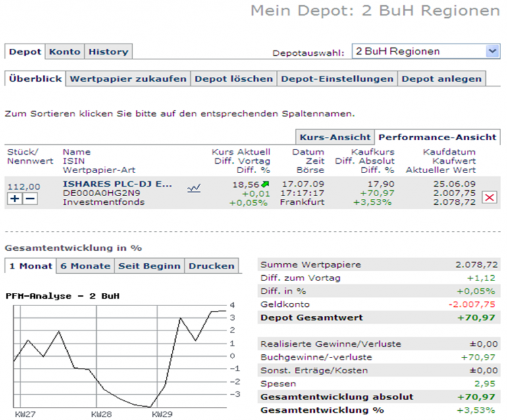This screenshot has height=420, width=507.
Task: Click the current price 18,56
Action: [x=246, y=184]
